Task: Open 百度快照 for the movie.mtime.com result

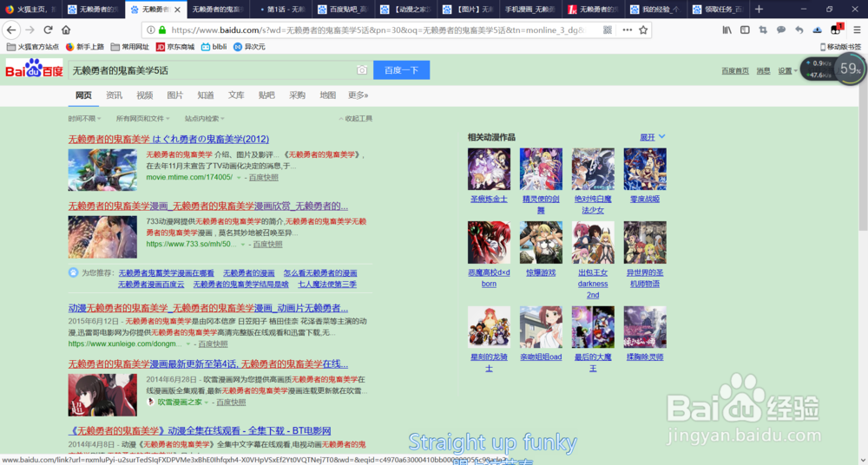Action: click(x=264, y=178)
